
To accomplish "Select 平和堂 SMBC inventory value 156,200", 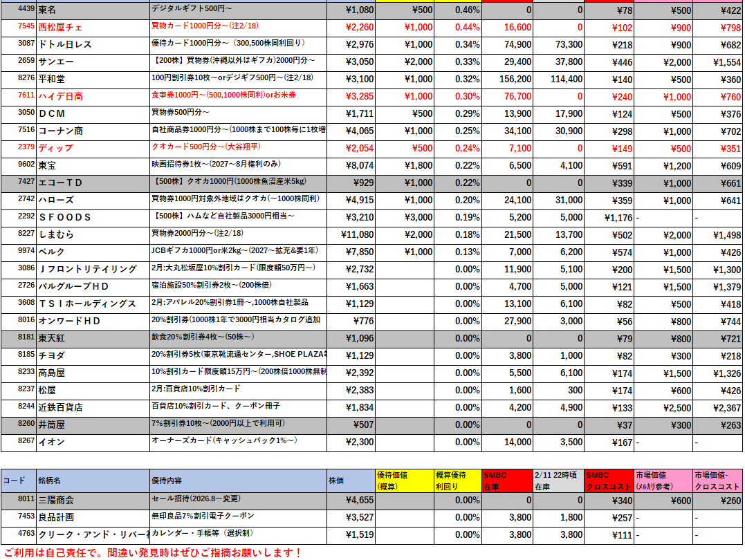I will pyautogui.click(x=507, y=80).
